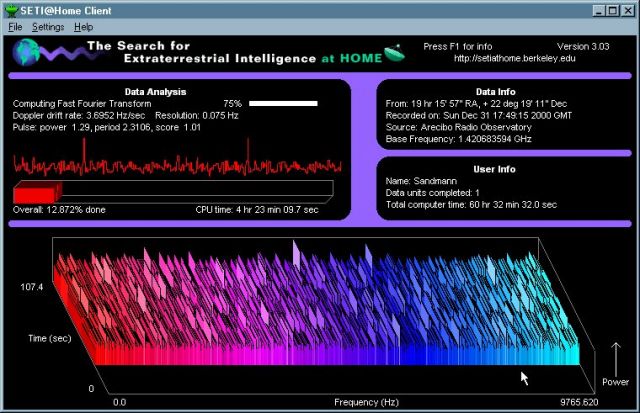
Task: Click the 'Doppler drift rate: 3.6952 Hz/sec' text
Action: coord(79,115)
